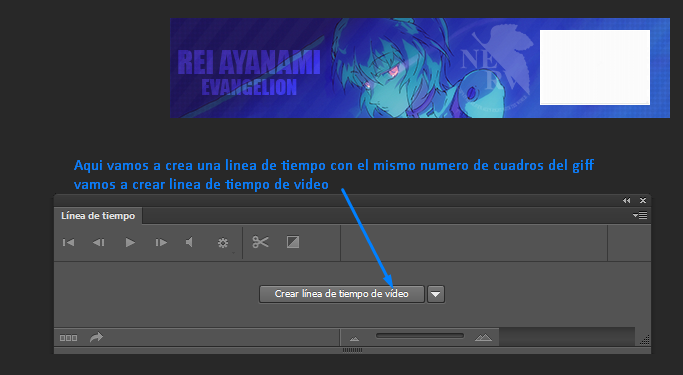This screenshot has height=375, width=683.
Task: Open the timeline panel options menu
Action: coord(640,215)
